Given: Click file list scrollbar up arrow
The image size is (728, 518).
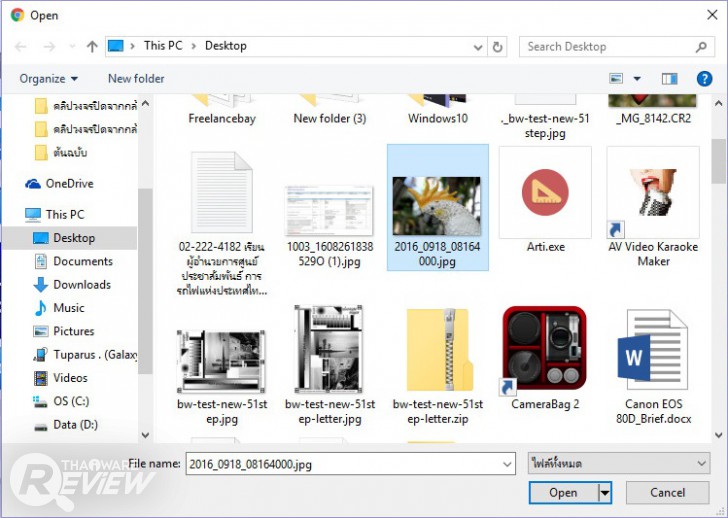Looking at the screenshot, I should point(719,103).
